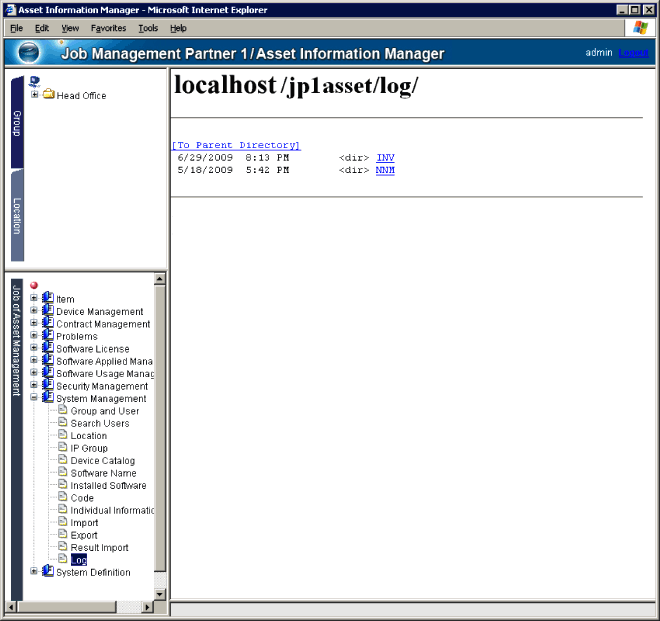Click the job tree scroll-down arrow
660x621 pixels.
[160, 594]
